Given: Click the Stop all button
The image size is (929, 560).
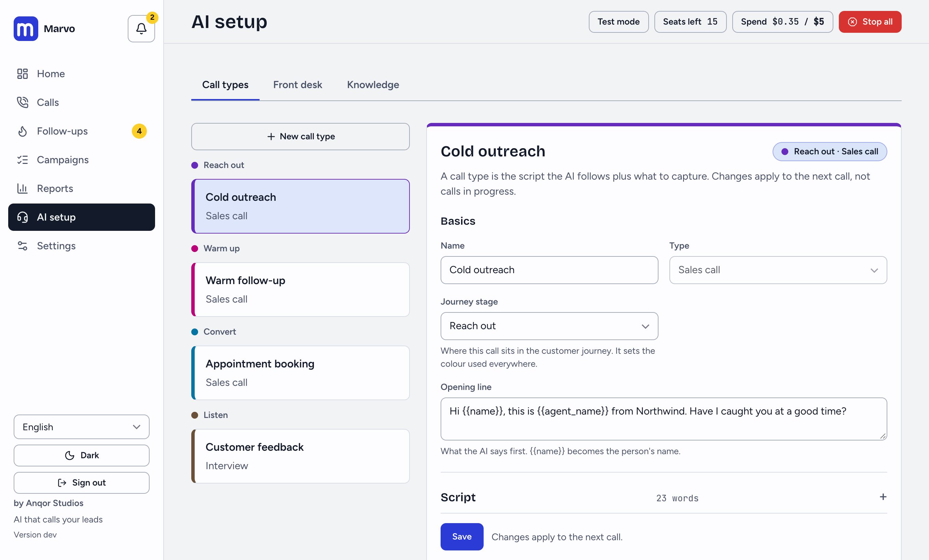Looking at the screenshot, I should point(870,22).
